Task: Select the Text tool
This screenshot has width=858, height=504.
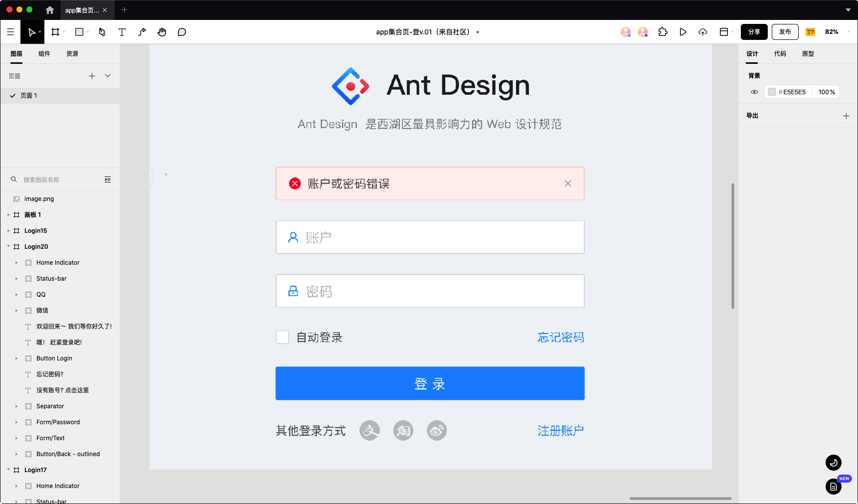Action: point(122,32)
